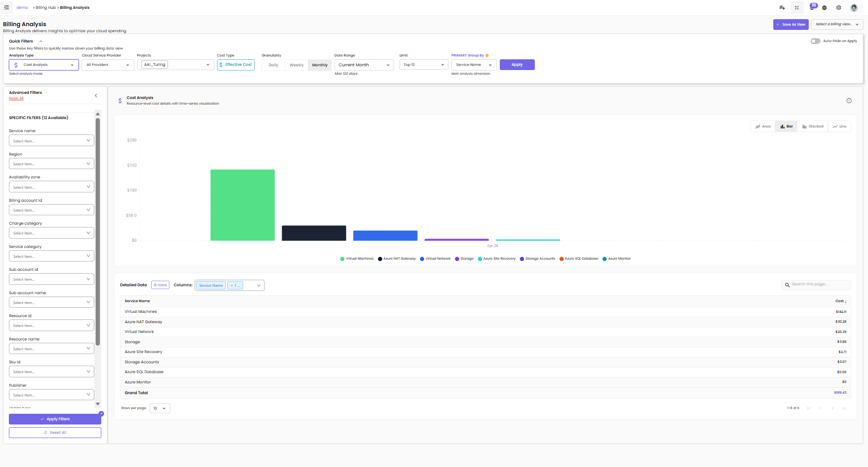Open Service name filter dropdown

tap(51, 141)
